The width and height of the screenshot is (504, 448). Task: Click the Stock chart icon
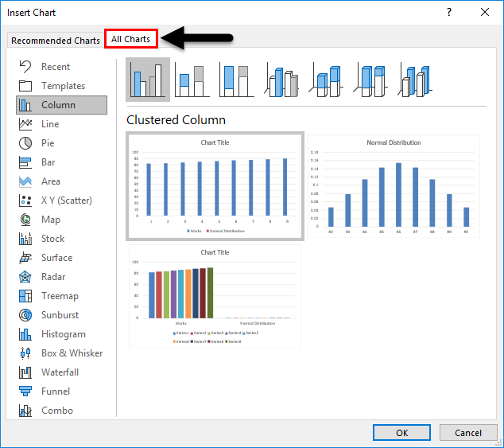(25, 239)
